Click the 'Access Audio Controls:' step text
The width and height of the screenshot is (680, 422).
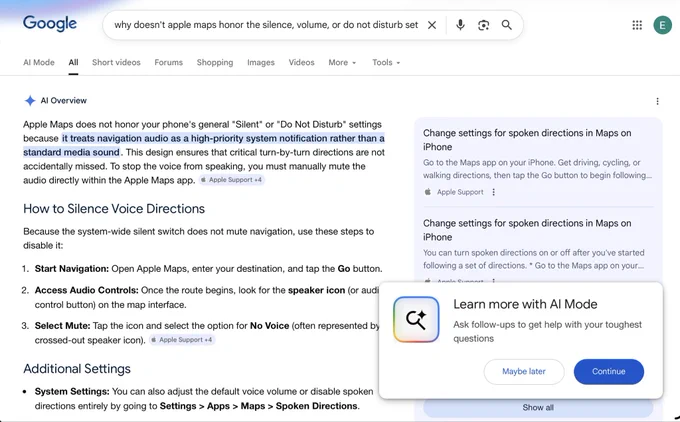[86, 290]
